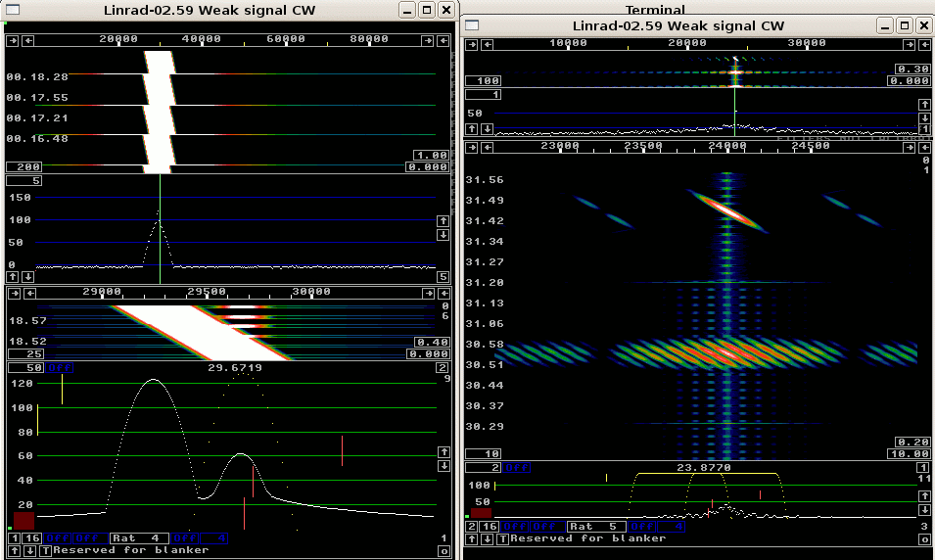This screenshot has height=560, width=935.
Task: Click up arrow left of T in left window
Action: [x=15, y=550]
